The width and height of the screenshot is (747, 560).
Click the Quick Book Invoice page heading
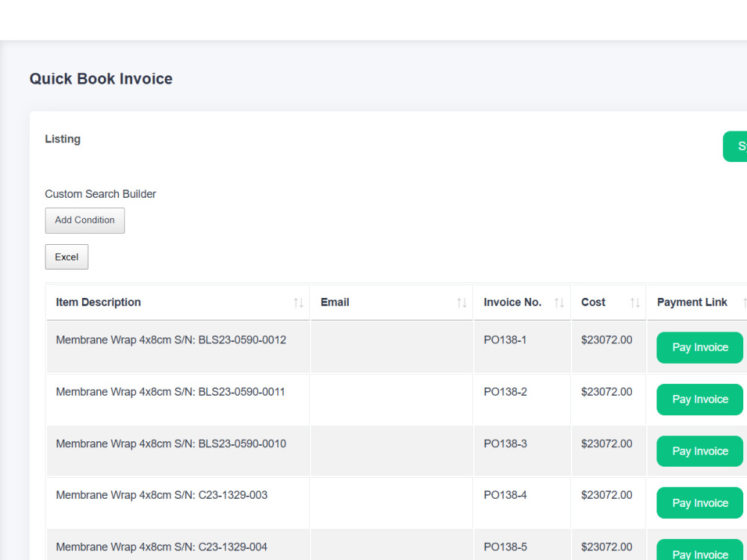click(101, 78)
